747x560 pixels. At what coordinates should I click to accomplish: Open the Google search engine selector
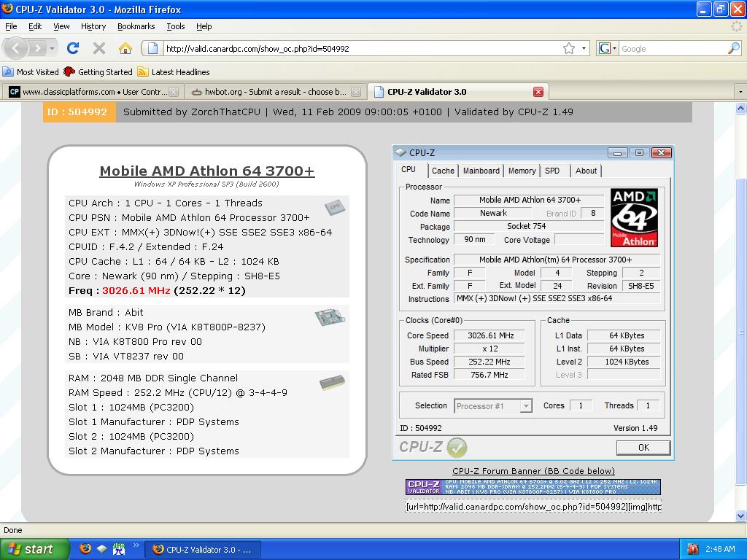pos(608,48)
